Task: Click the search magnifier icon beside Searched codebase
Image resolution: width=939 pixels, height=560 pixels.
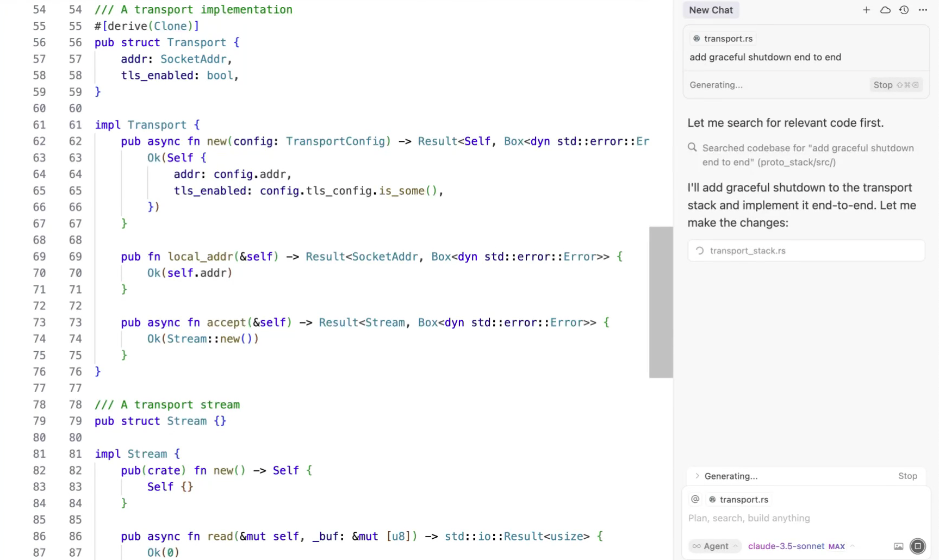Action: tap(692, 147)
